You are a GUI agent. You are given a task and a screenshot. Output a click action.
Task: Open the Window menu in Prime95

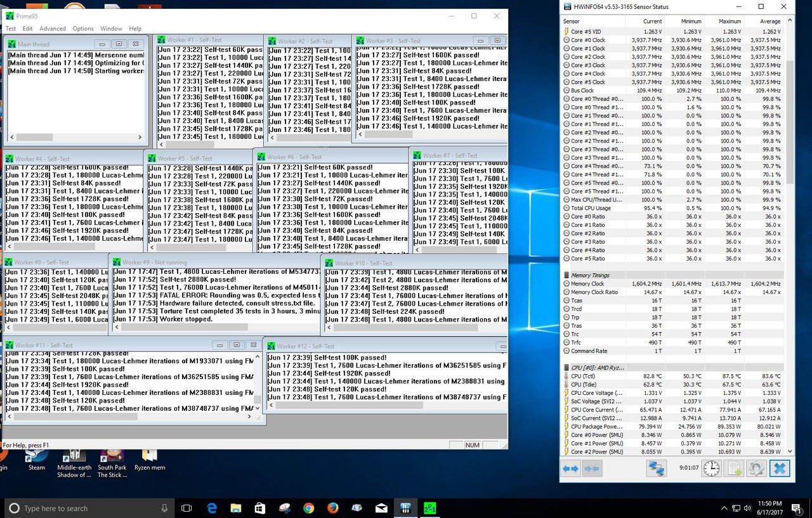click(111, 29)
